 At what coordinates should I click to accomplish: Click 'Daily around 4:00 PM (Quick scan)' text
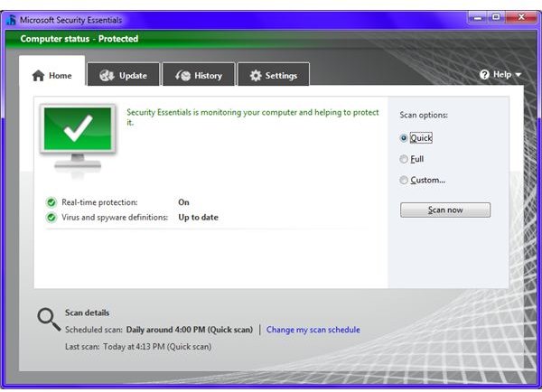click(x=190, y=330)
